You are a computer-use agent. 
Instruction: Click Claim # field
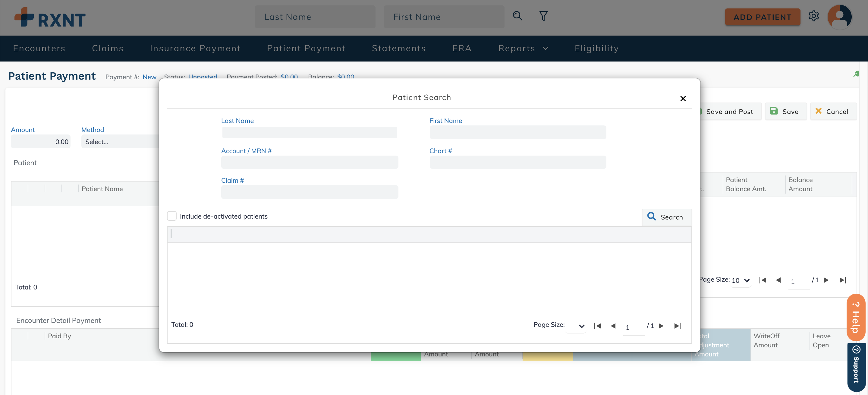(309, 192)
